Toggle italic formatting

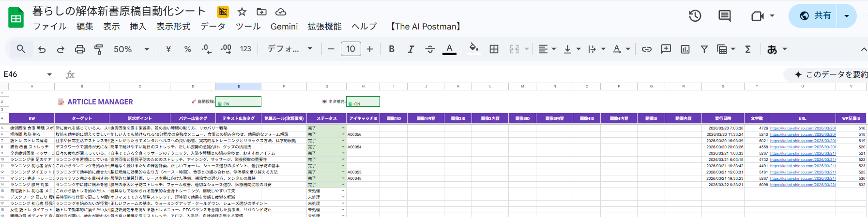(411, 49)
